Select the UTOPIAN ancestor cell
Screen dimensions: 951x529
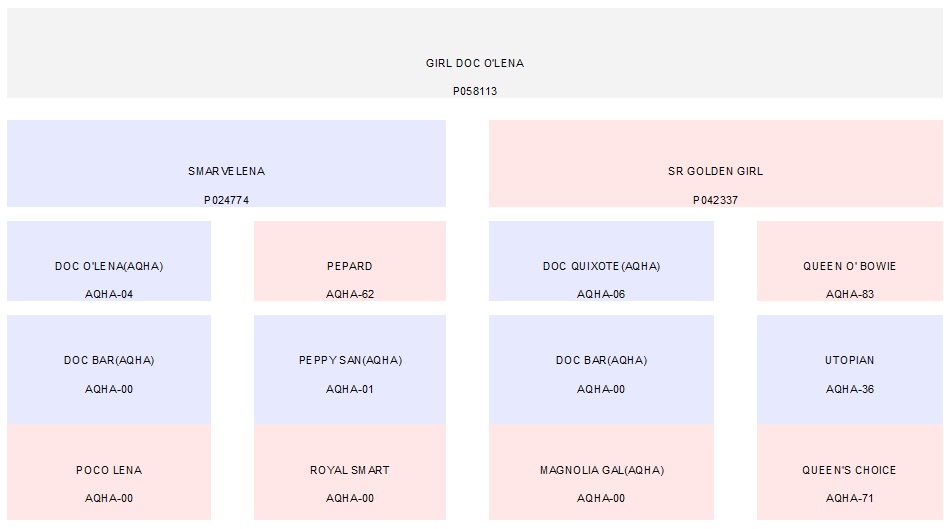coord(849,360)
